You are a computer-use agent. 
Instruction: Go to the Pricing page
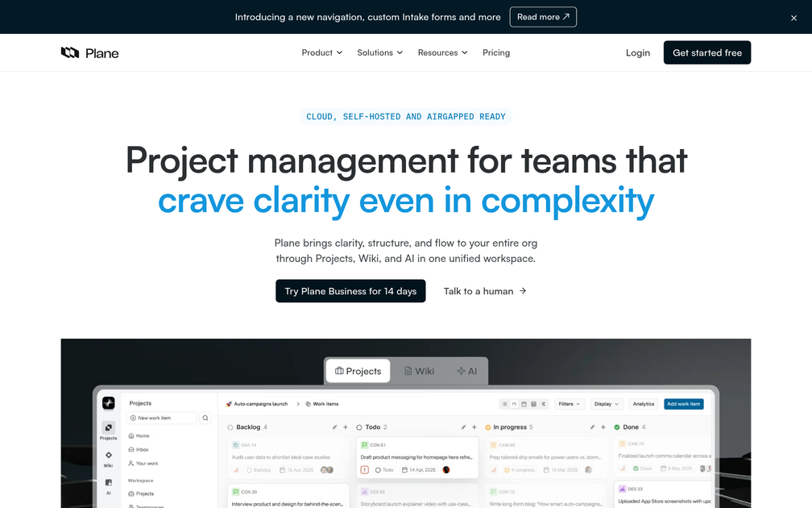point(496,52)
